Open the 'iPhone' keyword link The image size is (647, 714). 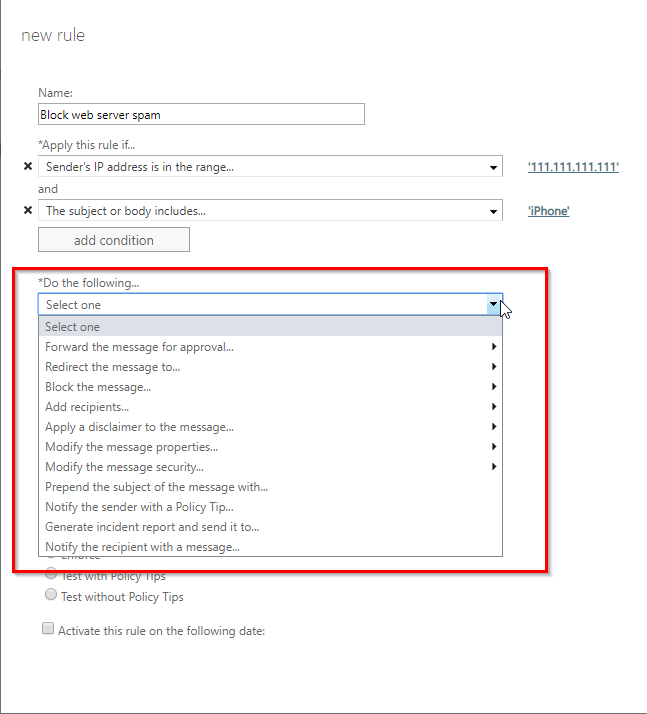(548, 211)
